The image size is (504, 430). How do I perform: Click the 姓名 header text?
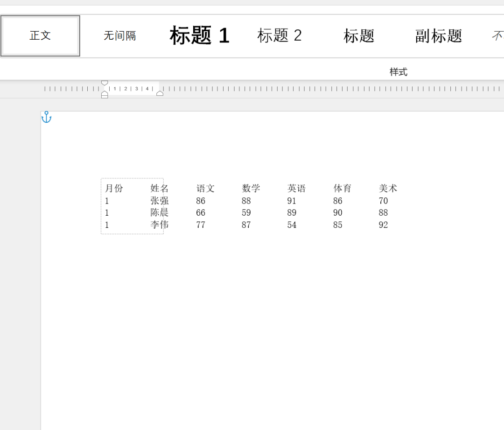coord(160,189)
